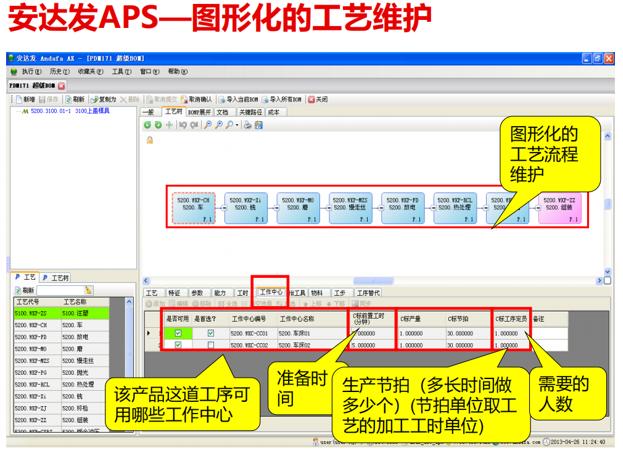The image size is (623, 455).
Task: Close the PDM171 超级BOM document tab
Action: [62, 86]
